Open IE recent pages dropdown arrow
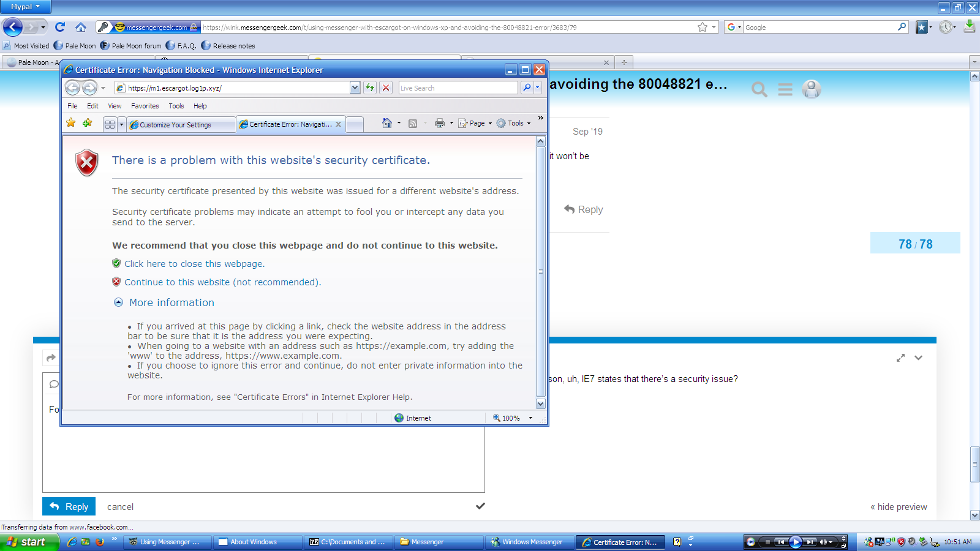The height and width of the screenshot is (551, 980). tap(104, 88)
